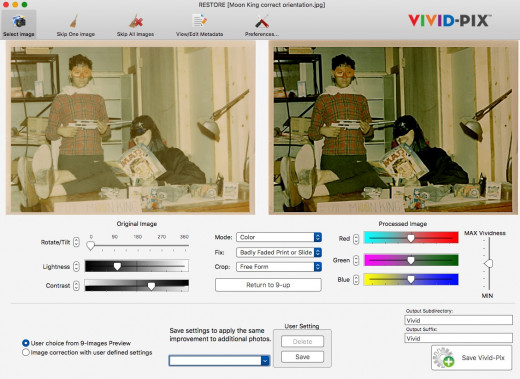Click the Select Image camera icon
520x379 pixels.
point(19,22)
